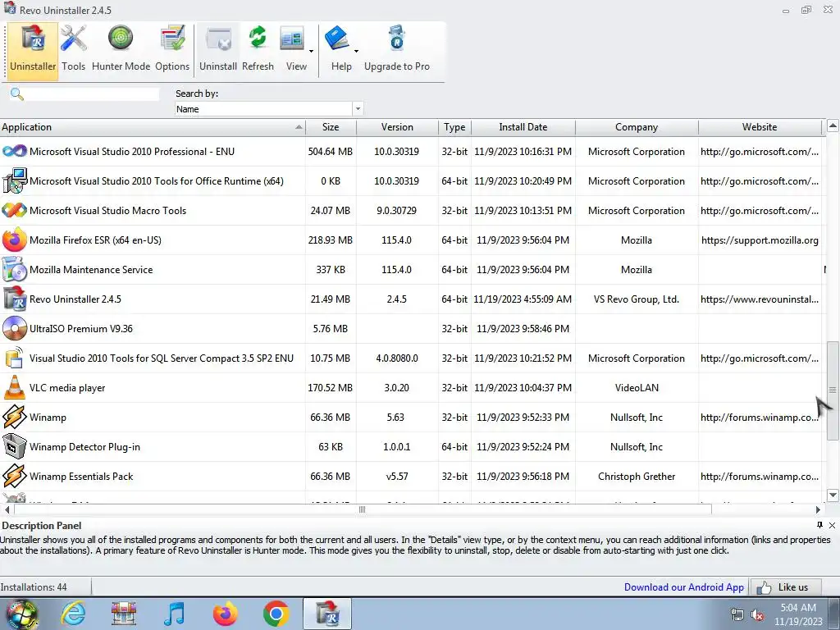Screen dimensions: 840x630
Task: Select the Winamp application name
Action: [48, 418]
